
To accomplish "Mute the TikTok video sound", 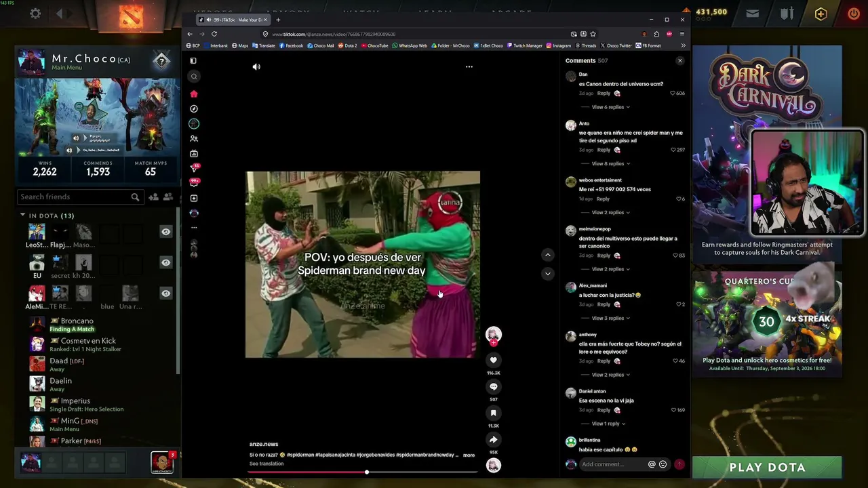I will [x=256, y=66].
